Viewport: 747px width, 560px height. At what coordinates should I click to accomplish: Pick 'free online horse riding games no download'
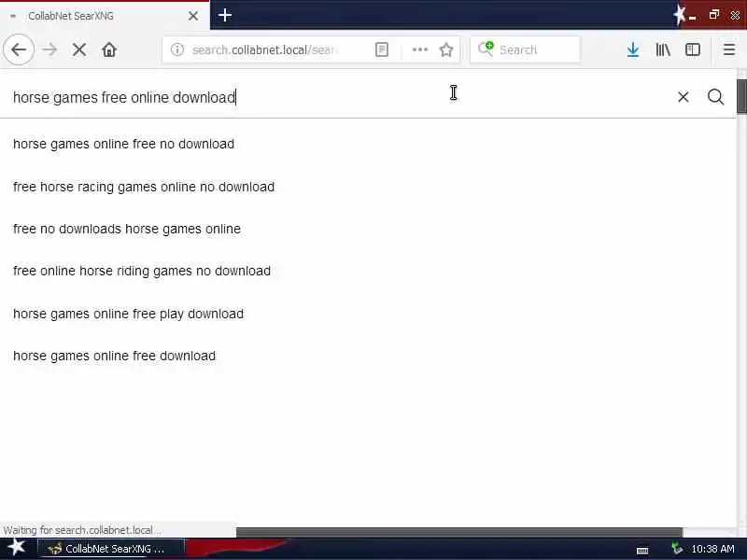tap(142, 271)
